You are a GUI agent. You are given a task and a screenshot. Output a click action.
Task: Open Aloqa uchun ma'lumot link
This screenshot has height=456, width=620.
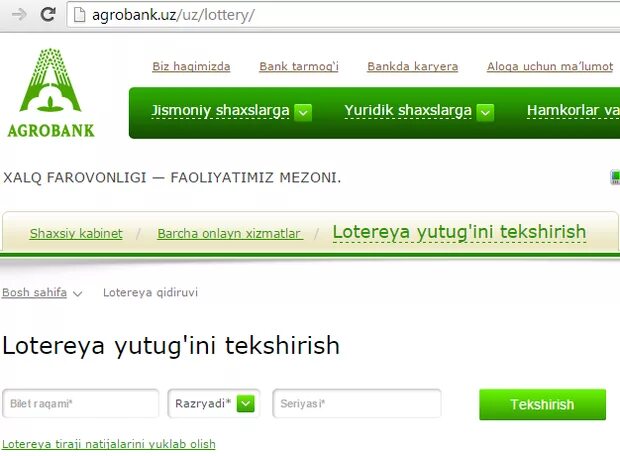coord(550,66)
